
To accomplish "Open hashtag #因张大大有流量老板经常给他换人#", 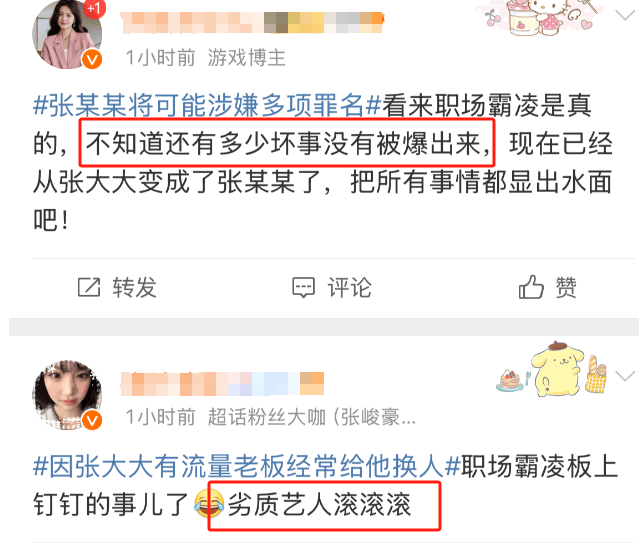I will click(x=247, y=466).
